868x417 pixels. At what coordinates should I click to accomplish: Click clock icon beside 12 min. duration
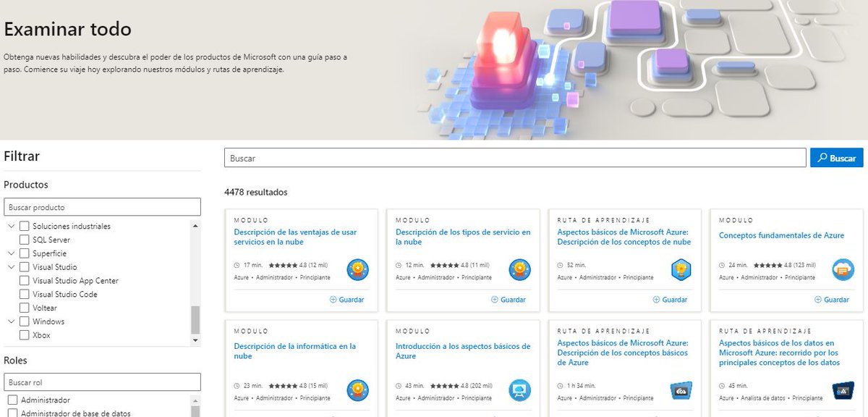(x=399, y=265)
